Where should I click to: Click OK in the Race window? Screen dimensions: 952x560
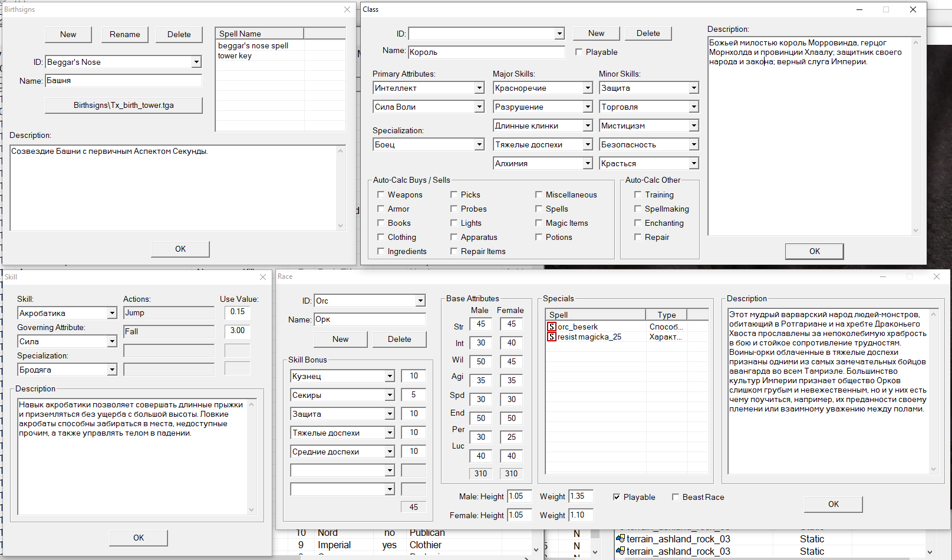834,504
